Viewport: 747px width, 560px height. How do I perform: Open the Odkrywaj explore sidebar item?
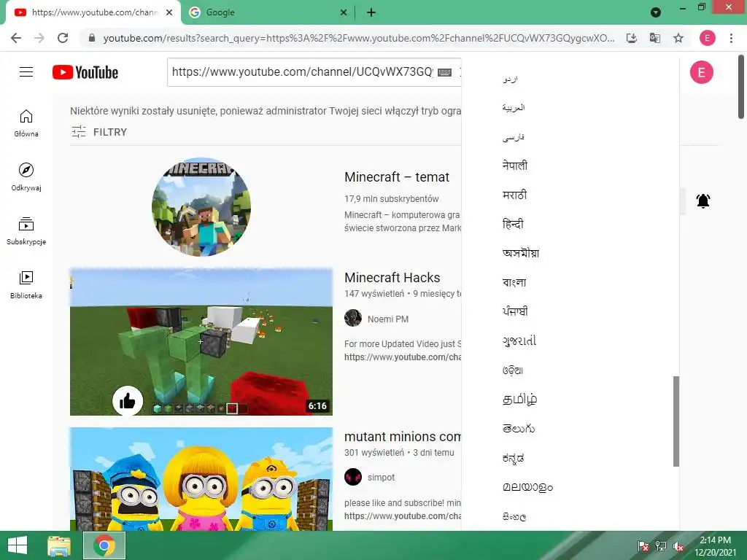[x=26, y=176]
